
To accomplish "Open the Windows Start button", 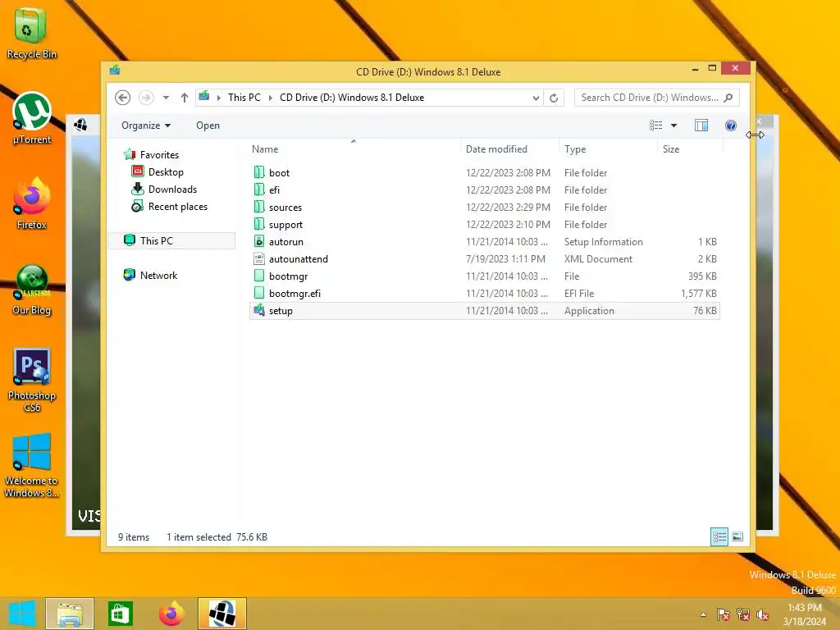I will tap(22, 614).
